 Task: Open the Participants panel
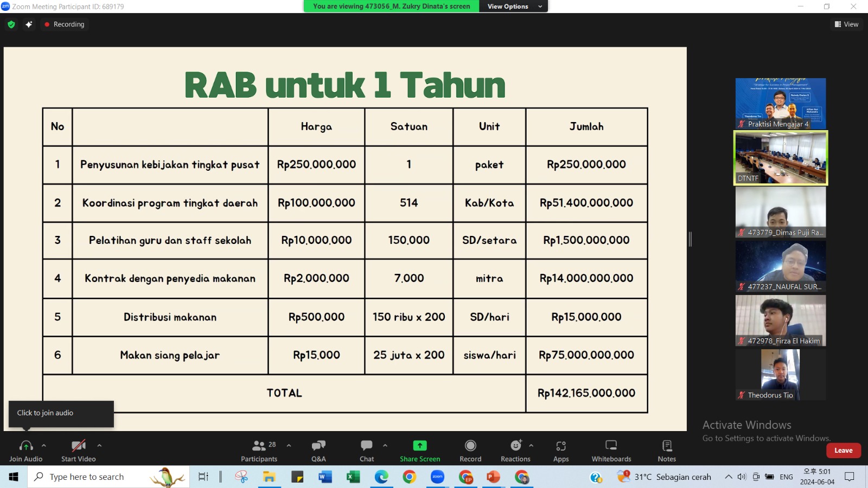259,450
